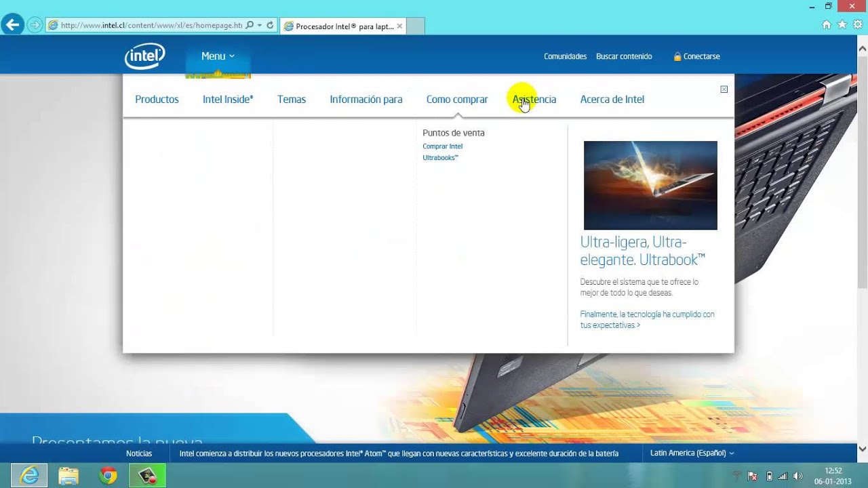This screenshot has height=488, width=868.
Task: Open the Acerca de Intel menu item
Action: click(612, 99)
